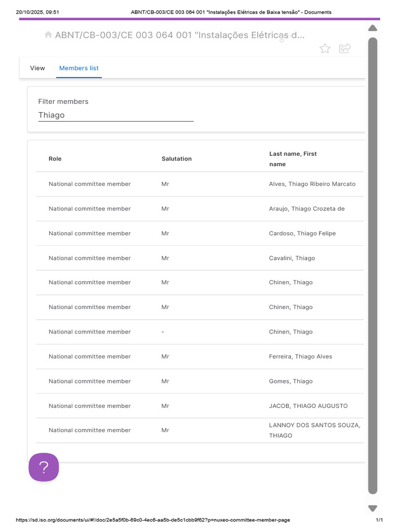Viewport: 399px width, 532px height.
Task: Click the share icon next to star
Action: coord(345,48)
